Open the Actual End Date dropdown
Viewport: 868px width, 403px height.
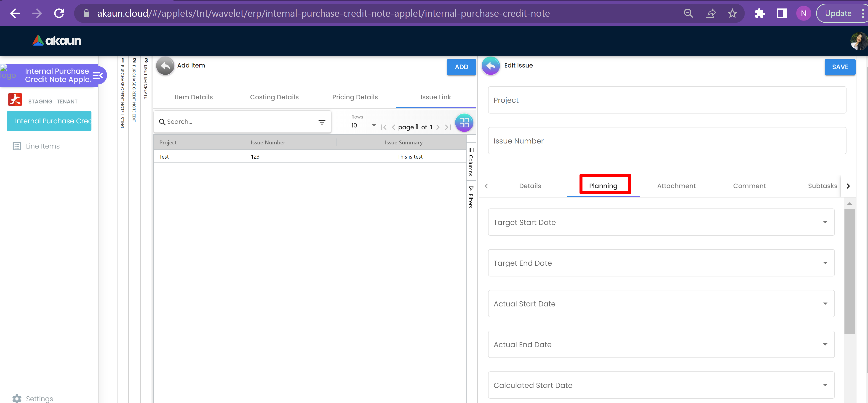point(825,344)
